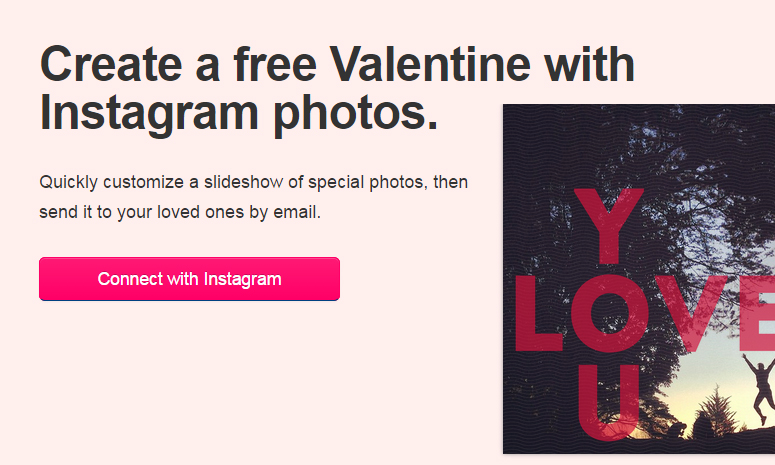
Task: Click the word Create in the headline
Action: (x=112, y=64)
